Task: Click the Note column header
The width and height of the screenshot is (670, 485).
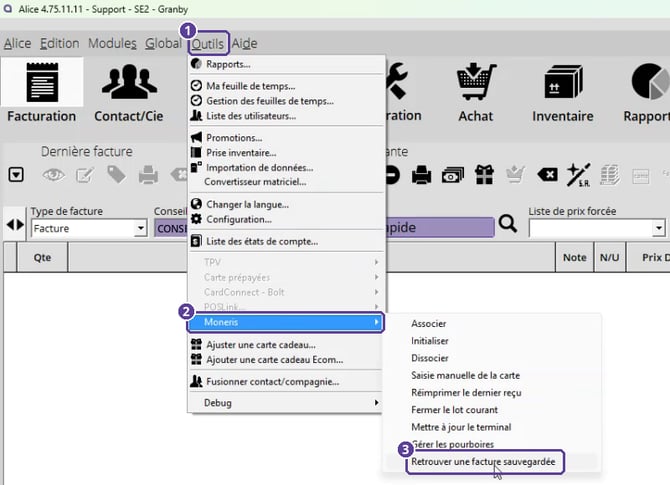Action: point(574,258)
